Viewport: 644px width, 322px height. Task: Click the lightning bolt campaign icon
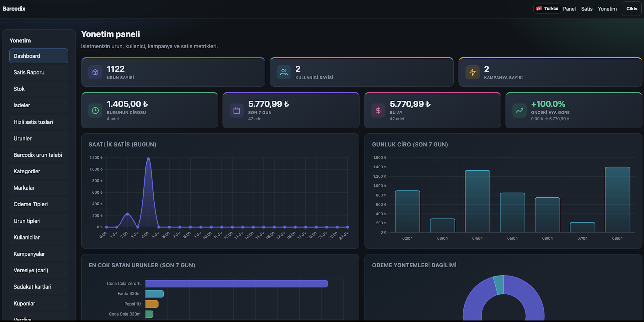(472, 72)
